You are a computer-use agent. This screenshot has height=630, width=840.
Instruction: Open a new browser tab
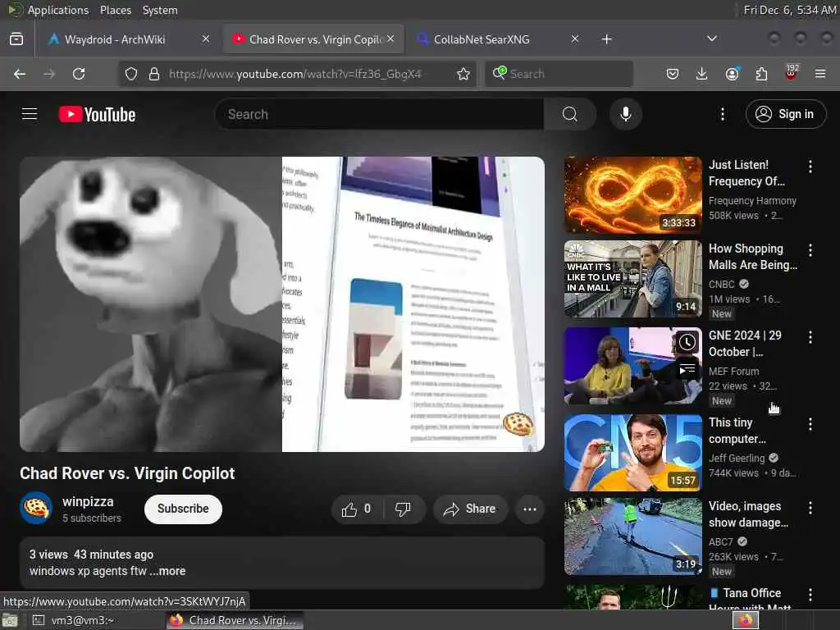(x=606, y=39)
